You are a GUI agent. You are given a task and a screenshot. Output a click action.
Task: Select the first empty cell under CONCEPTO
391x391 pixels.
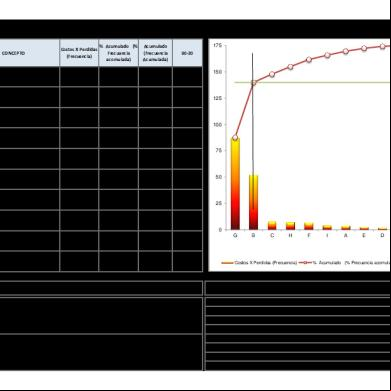[x=29, y=77]
